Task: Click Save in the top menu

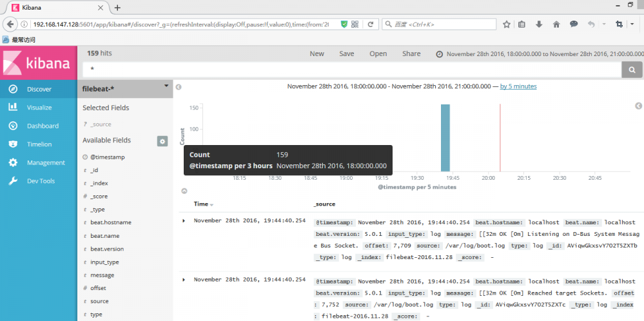Action: tap(347, 53)
